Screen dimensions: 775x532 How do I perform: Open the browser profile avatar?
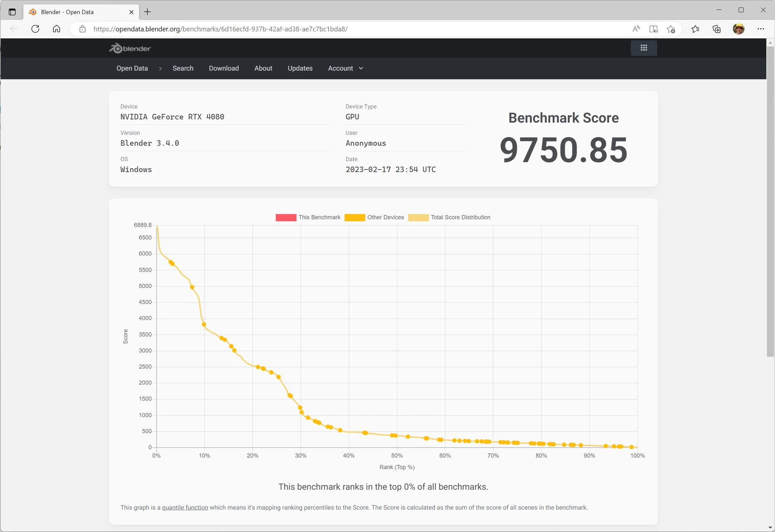point(739,29)
